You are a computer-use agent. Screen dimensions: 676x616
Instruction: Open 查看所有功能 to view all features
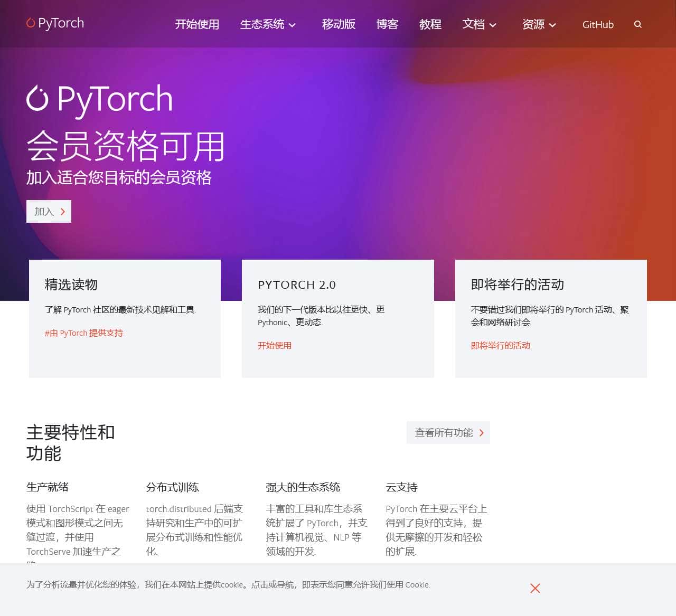(448, 432)
